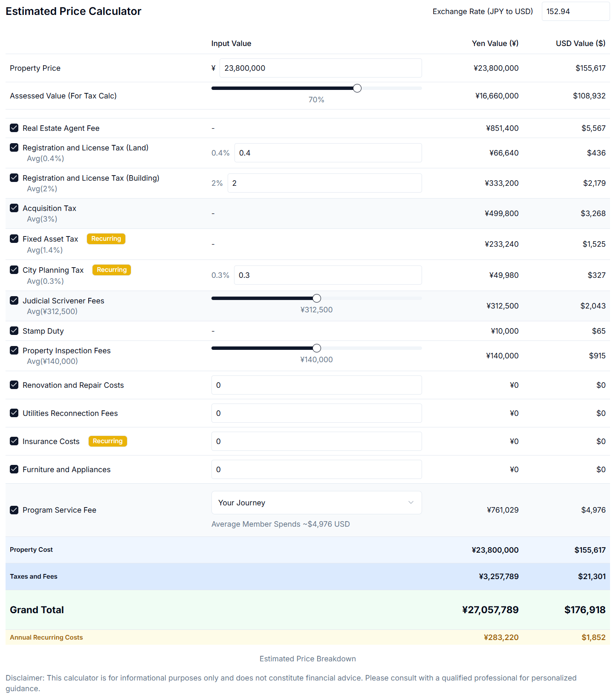Image resolution: width=616 pixels, height=695 pixels.
Task: Click the City Planning Tax rate input
Action: [x=327, y=275]
